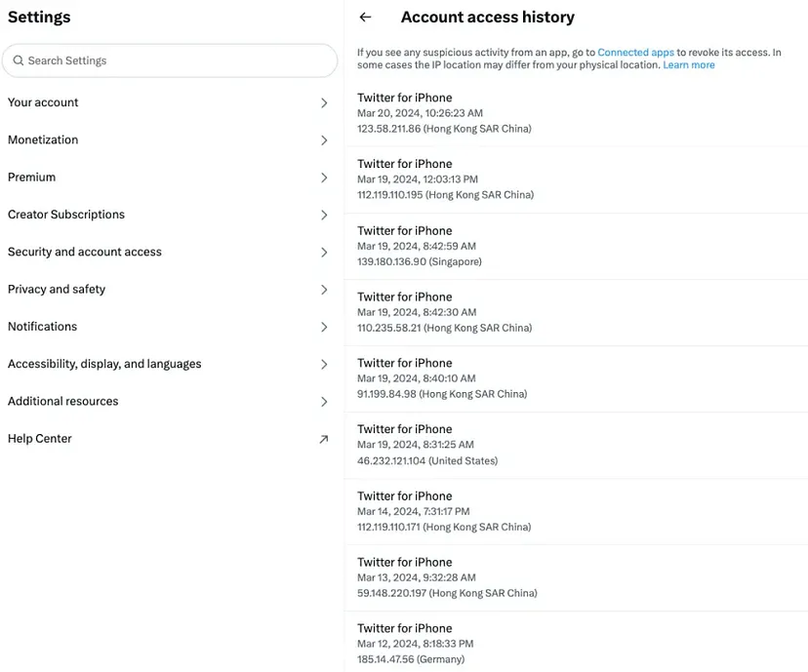Click chevron for Accessibility, display, and languages

pos(324,365)
